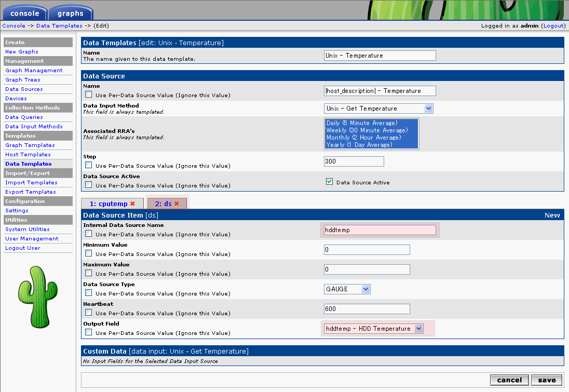Open the Data Input Method dropdown
569x392 pixels.
point(378,109)
